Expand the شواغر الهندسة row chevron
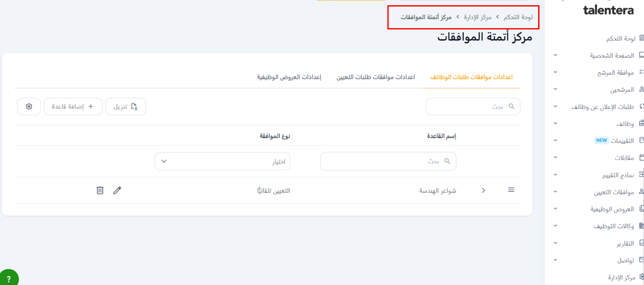The image size is (644, 285). click(x=483, y=190)
